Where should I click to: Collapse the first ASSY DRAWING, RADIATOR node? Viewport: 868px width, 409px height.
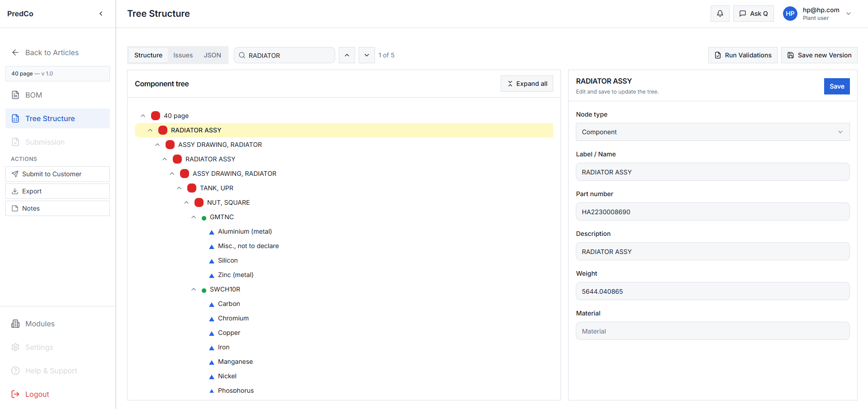pyautogui.click(x=157, y=145)
